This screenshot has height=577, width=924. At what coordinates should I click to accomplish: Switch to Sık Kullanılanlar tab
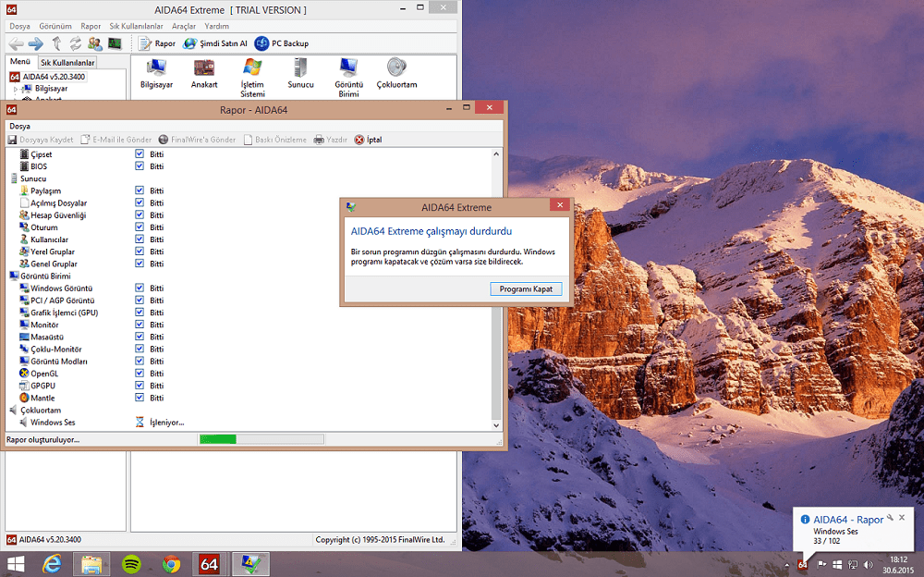(67, 63)
